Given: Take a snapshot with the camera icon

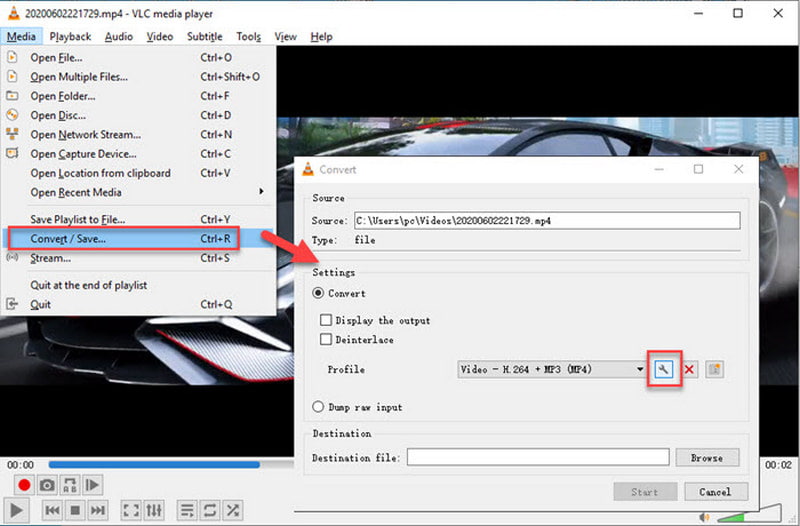Looking at the screenshot, I should (47, 485).
